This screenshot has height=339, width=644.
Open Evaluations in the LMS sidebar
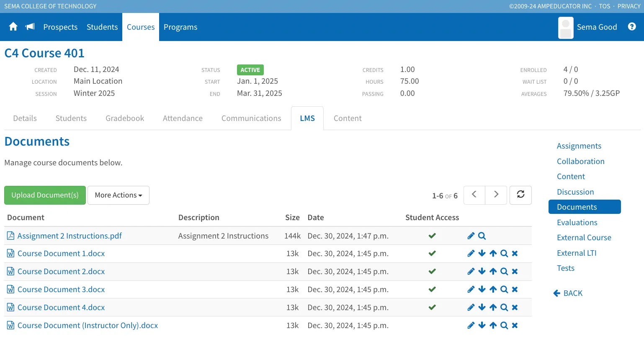click(577, 222)
